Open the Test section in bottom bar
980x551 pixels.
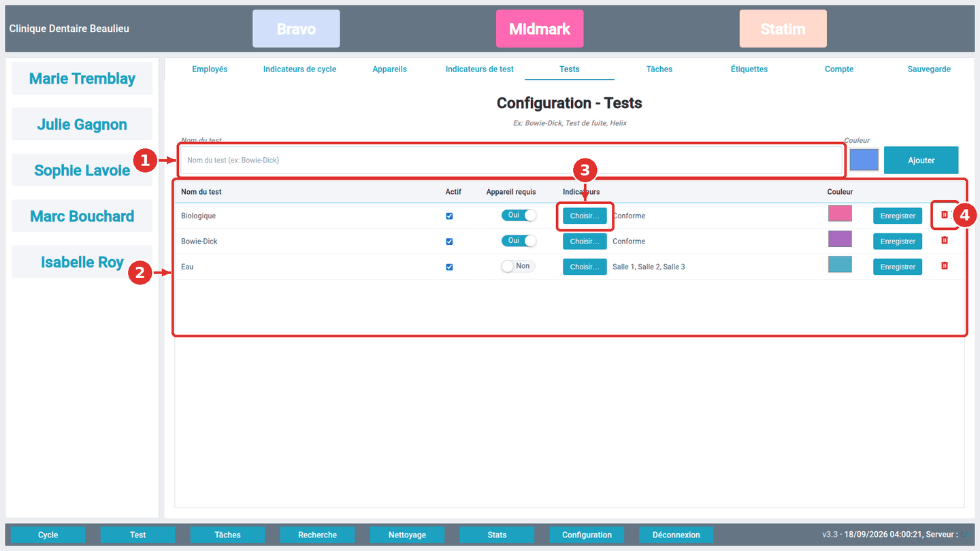pos(137,535)
